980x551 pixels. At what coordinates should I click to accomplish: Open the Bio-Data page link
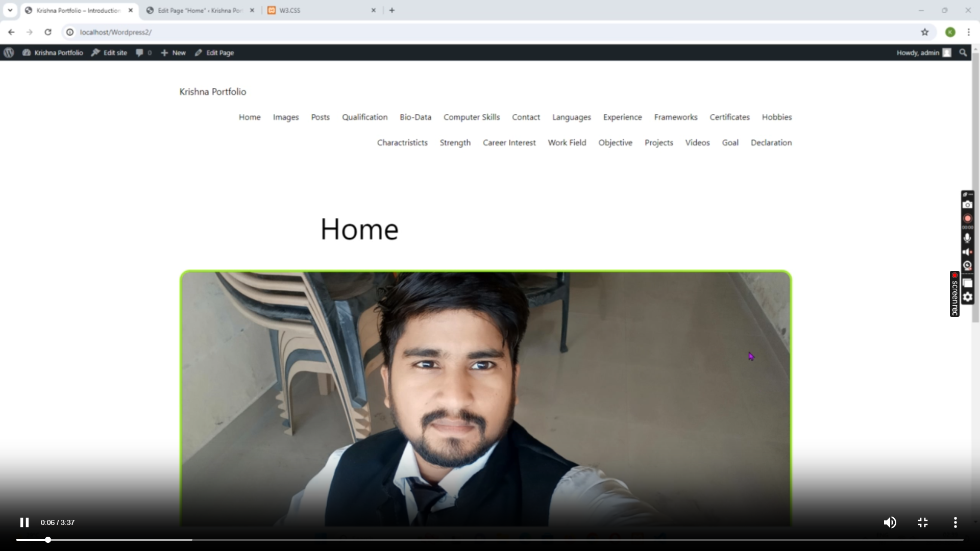[x=415, y=117]
